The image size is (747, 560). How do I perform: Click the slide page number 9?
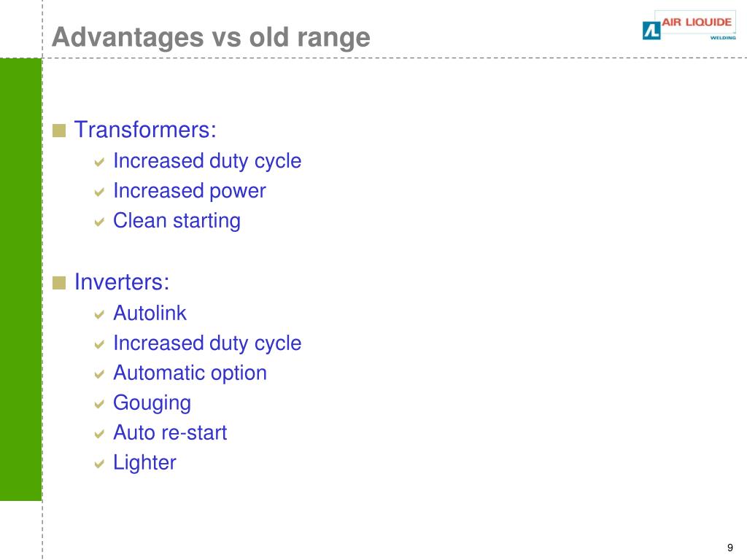click(x=730, y=548)
